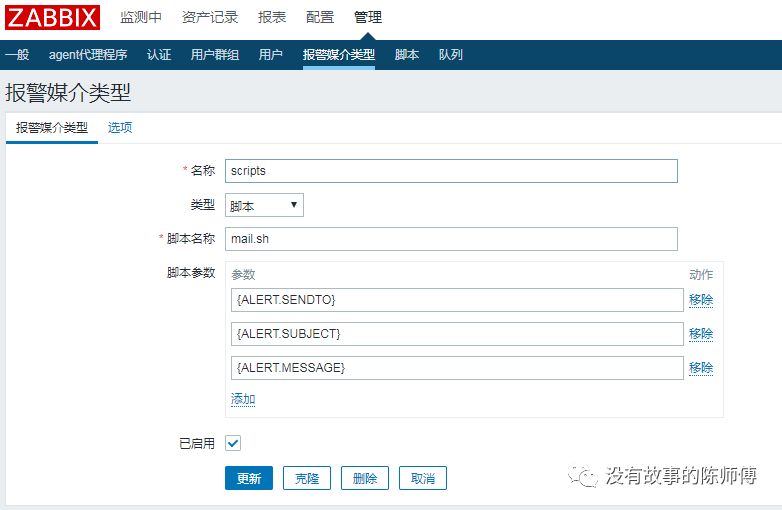Click the 已启用 label text
This screenshot has height=510, width=782.
(197, 443)
